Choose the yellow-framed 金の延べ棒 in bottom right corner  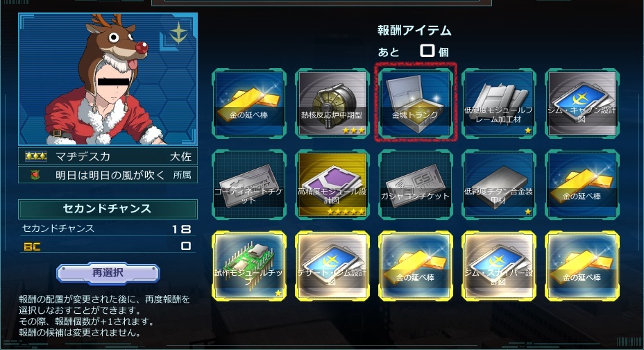point(582,265)
